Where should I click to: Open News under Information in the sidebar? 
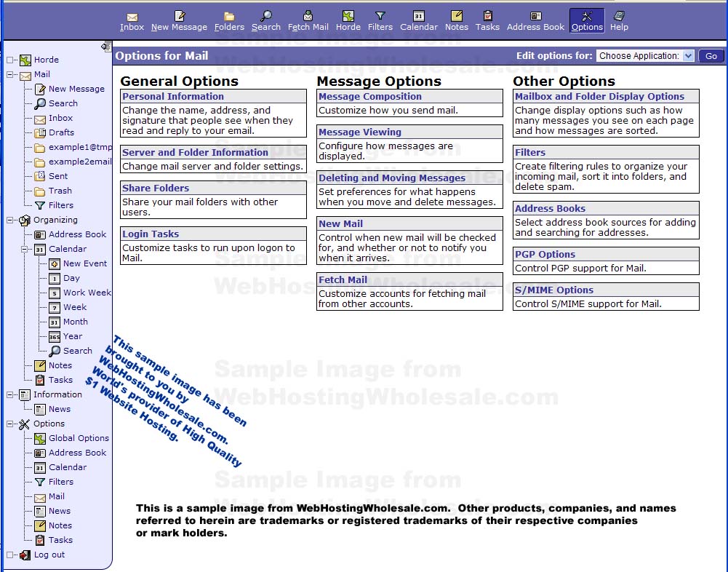pos(60,409)
